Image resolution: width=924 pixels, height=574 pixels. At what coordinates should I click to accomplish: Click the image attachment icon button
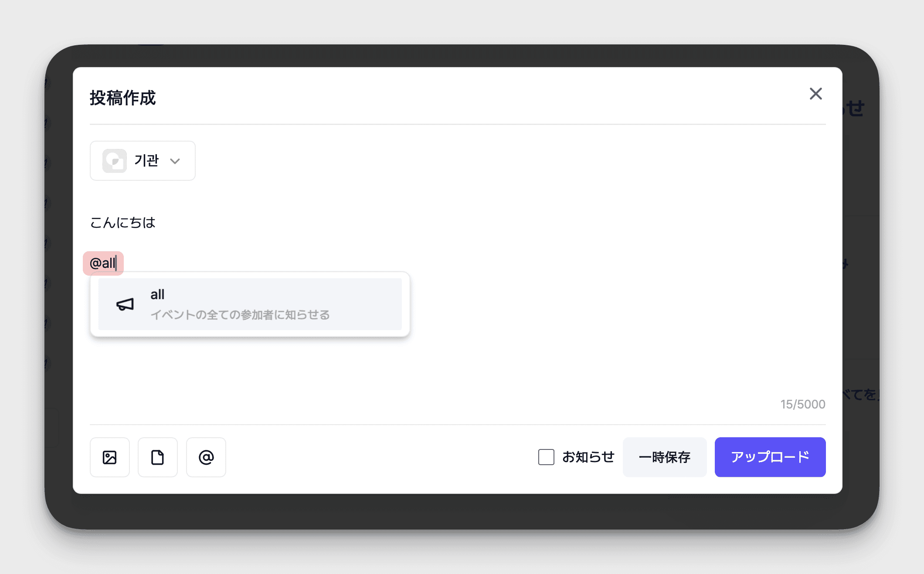click(109, 457)
